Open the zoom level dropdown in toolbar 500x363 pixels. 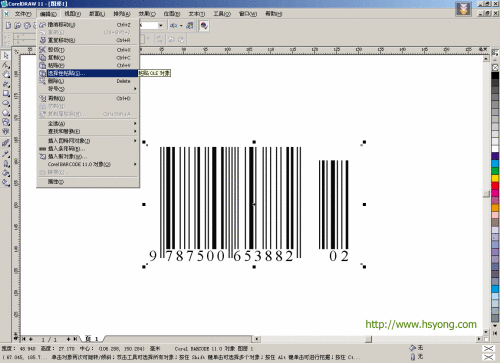[161, 26]
